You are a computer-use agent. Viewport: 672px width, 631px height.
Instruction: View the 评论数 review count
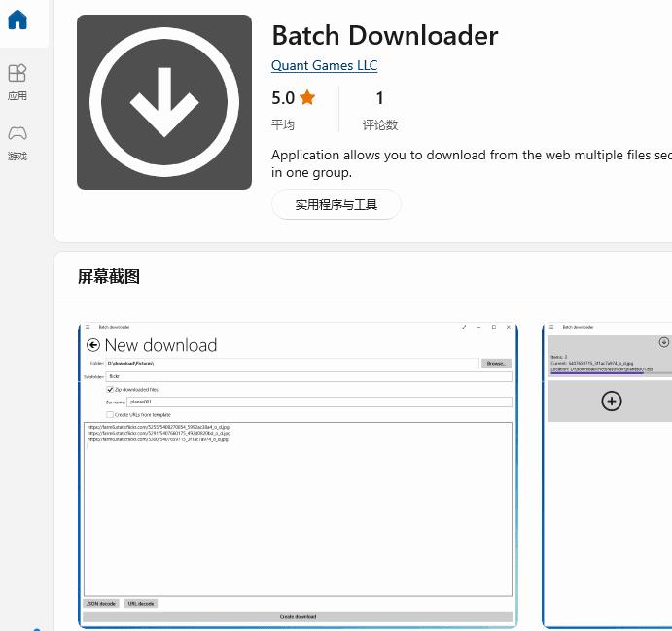coord(380,110)
